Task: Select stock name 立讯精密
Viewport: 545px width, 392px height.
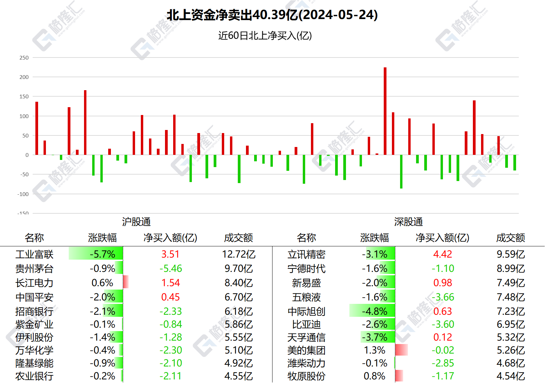Action: coord(307,254)
